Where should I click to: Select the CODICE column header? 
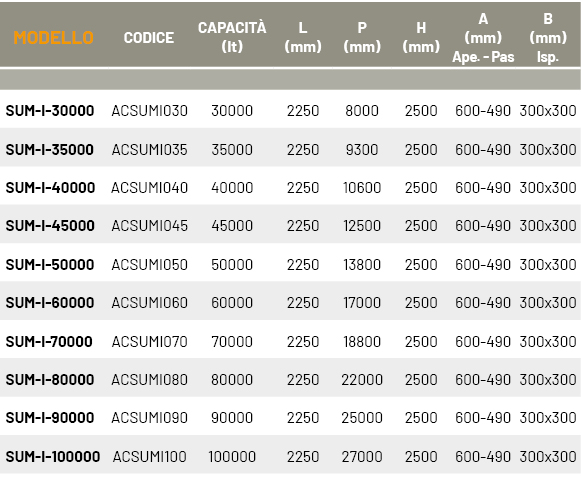click(149, 38)
